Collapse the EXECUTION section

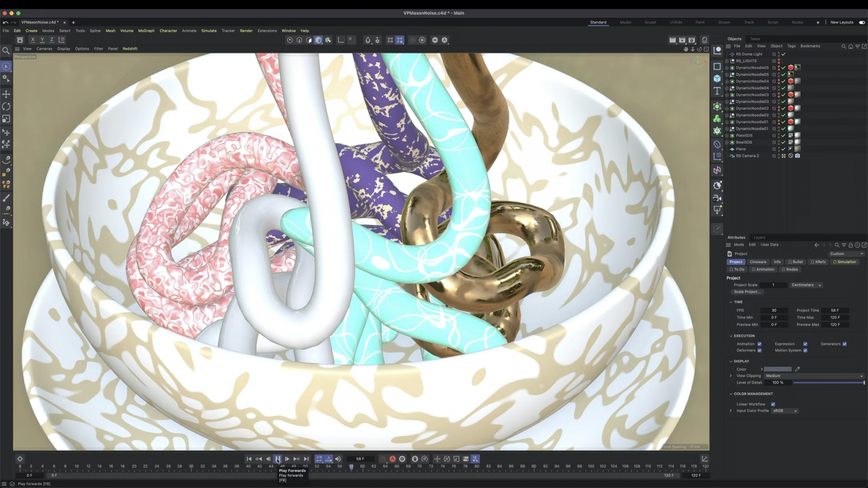click(x=731, y=336)
